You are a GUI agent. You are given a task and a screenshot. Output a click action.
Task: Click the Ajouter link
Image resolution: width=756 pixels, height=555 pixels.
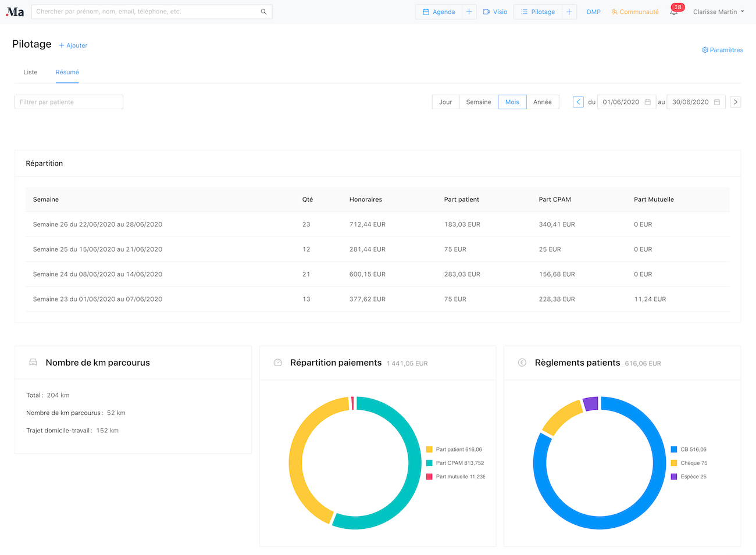(73, 45)
